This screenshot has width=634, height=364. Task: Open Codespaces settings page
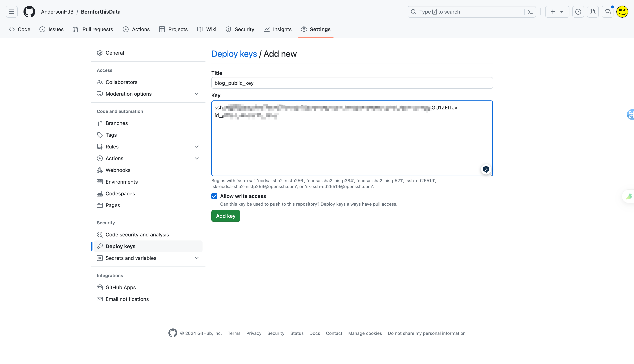pos(148,194)
